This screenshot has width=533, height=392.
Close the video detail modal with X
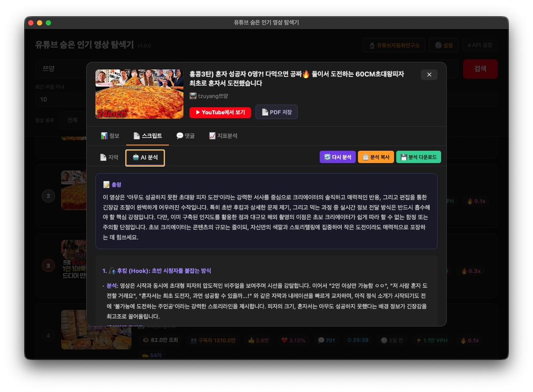pos(429,75)
